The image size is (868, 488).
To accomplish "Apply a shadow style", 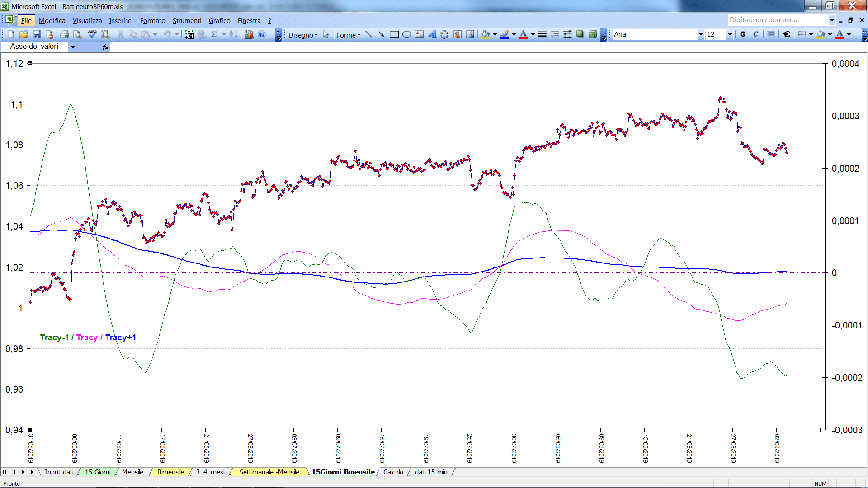I will click(580, 34).
